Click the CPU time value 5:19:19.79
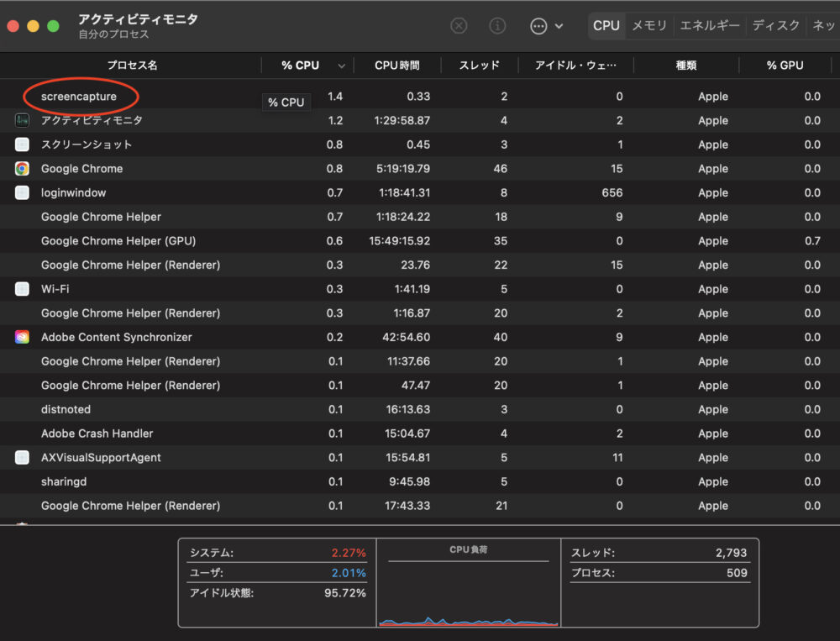840x641 pixels. (x=403, y=169)
